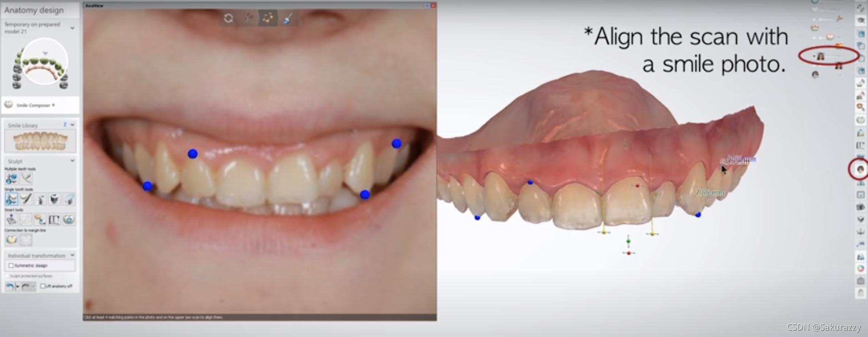
Task: Select the first Multiple teeth tools icon
Action: pos(11,178)
